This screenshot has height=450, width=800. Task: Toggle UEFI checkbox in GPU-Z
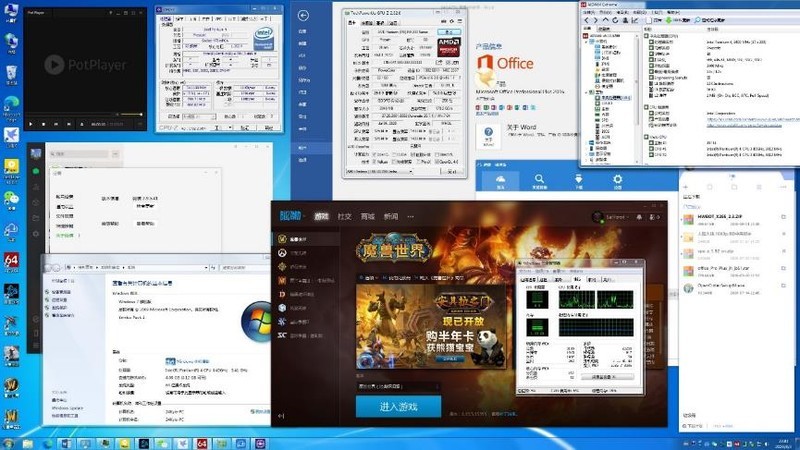445,62
